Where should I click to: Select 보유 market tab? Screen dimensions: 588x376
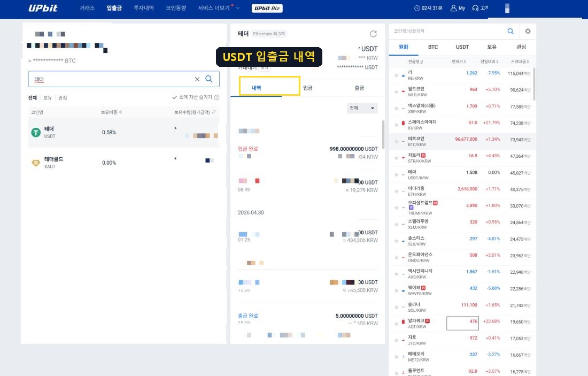[492, 47]
